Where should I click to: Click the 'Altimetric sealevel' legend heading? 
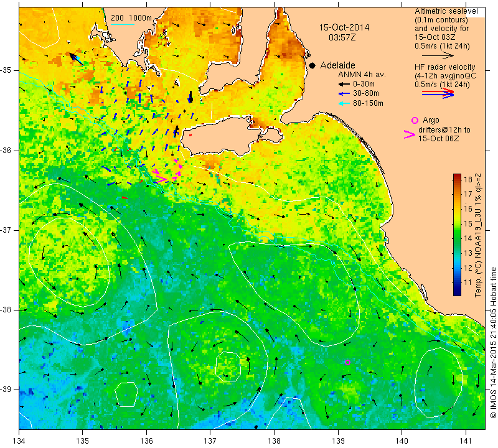point(446,11)
